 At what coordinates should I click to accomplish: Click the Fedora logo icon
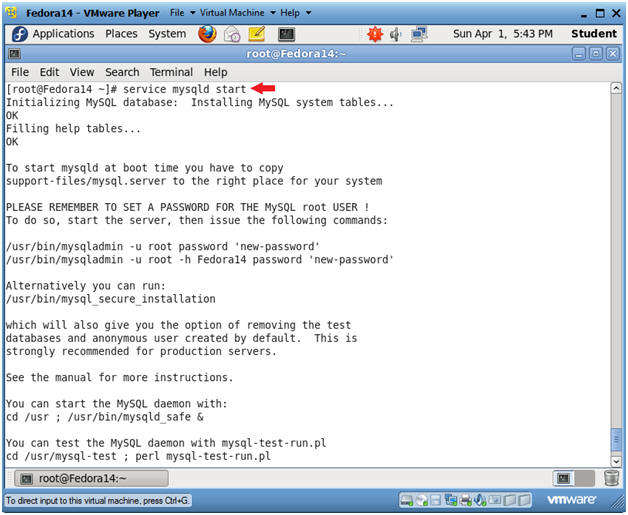tap(20, 34)
